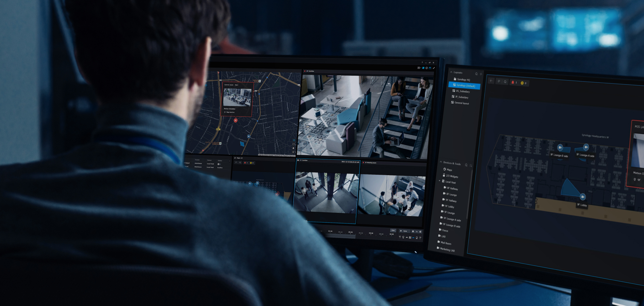The image size is (644, 306).
Task: Open the help question mark icon
Action: click(x=422, y=62)
